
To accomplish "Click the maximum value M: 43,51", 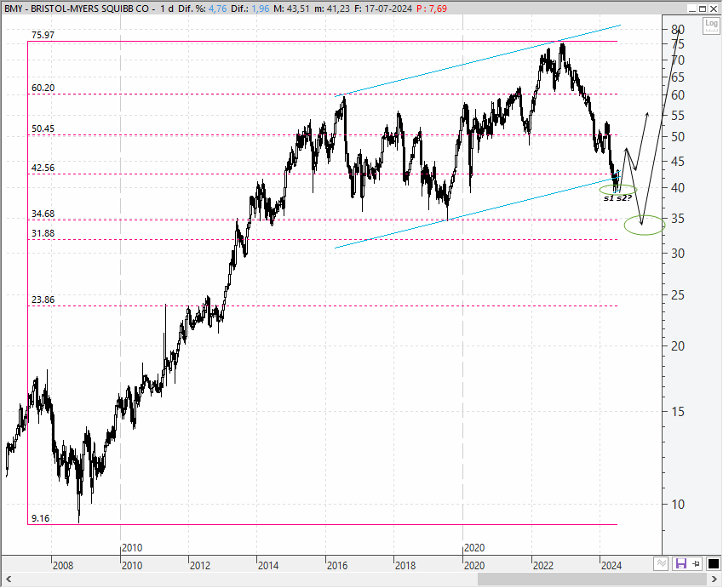I will click(291, 9).
